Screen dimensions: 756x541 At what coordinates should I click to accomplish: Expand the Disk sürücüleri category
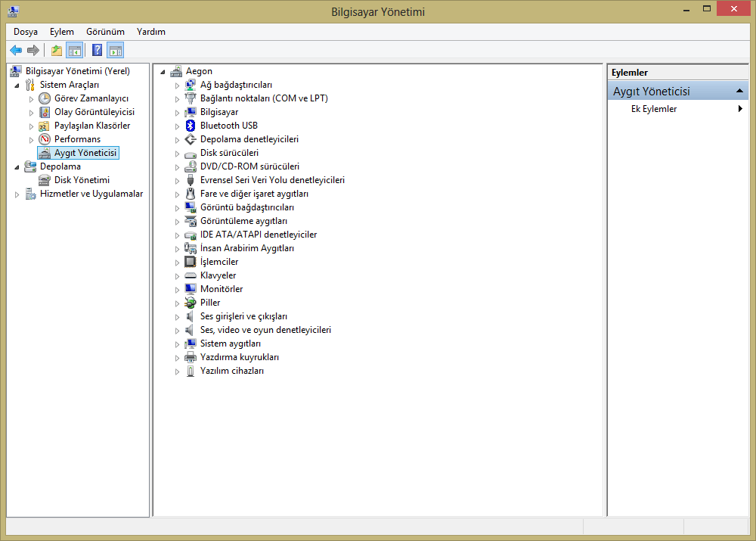(177, 154)
